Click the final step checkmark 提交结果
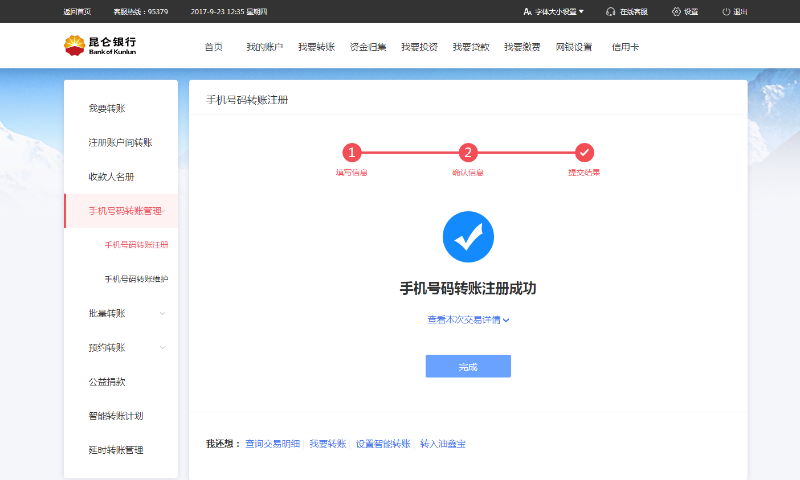The image size is (800, 480). pyautogui.click(x=585, y=152)
